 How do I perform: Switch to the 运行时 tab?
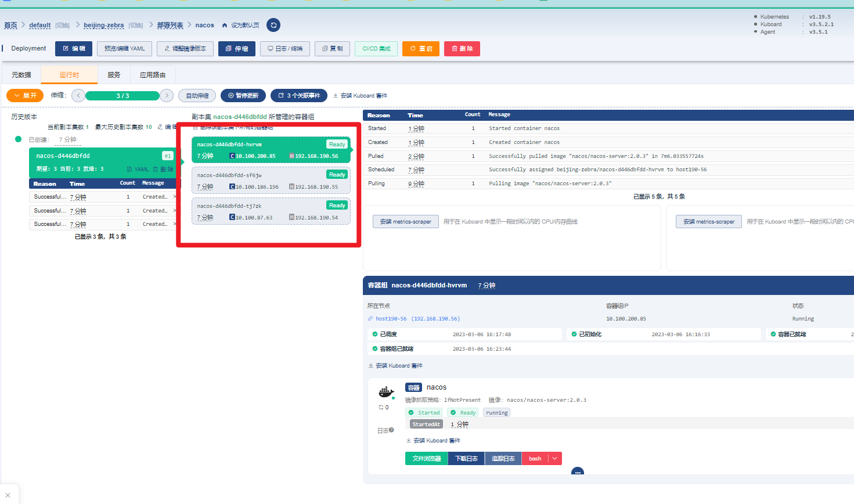pyautogui.click(x=69, y=75)
